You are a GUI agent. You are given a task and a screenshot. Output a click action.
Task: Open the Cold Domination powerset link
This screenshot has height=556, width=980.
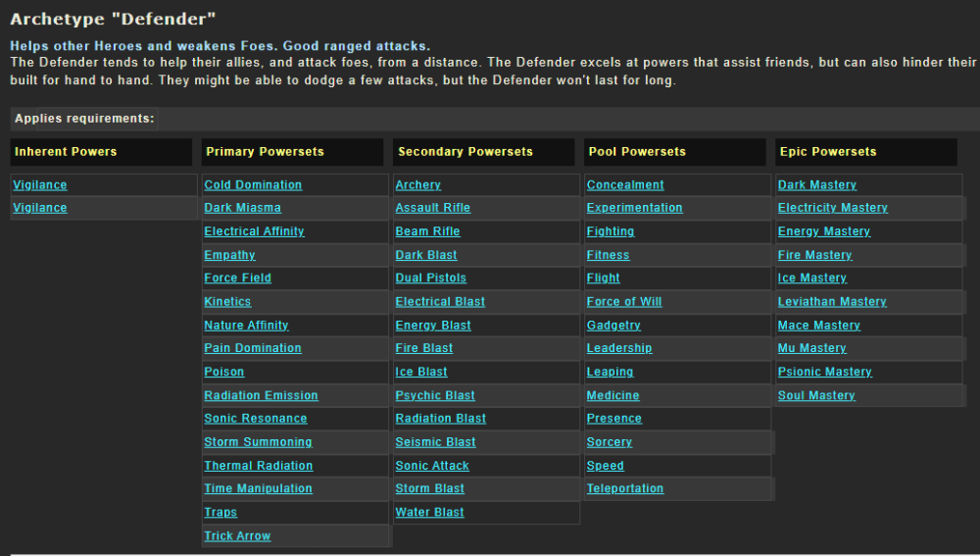(253, 185)
